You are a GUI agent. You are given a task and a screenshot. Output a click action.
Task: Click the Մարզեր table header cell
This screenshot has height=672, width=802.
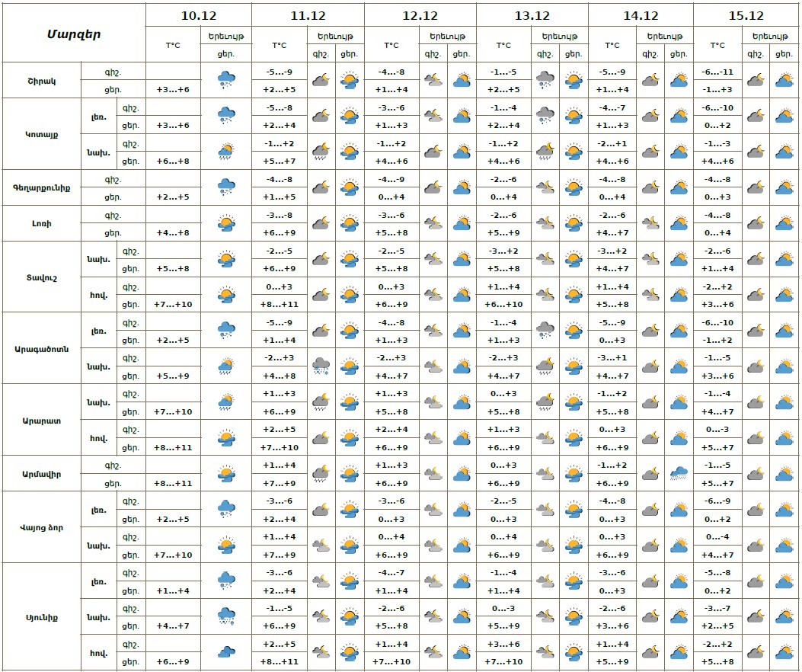(74, 34)
